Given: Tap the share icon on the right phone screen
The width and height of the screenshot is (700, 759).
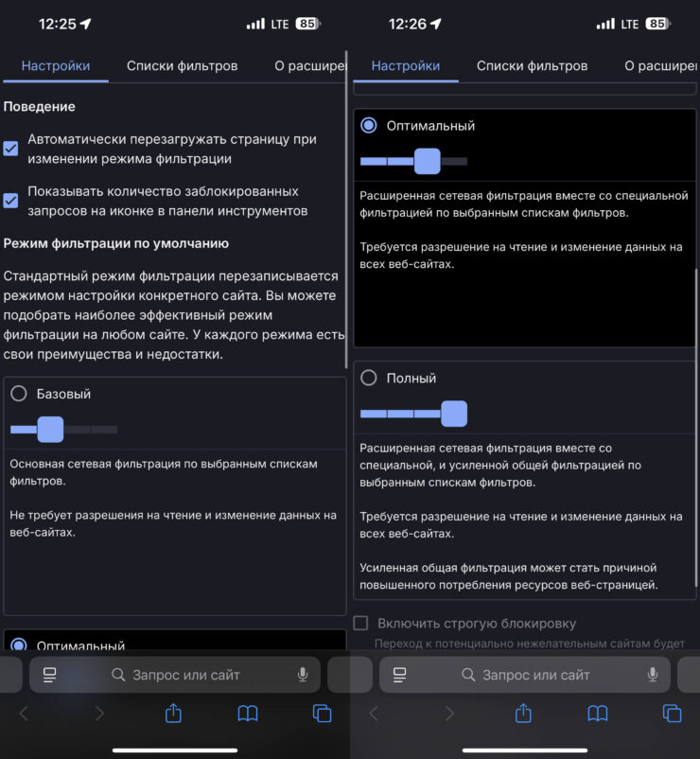Looking at the screenshot, I should point(523,714).
